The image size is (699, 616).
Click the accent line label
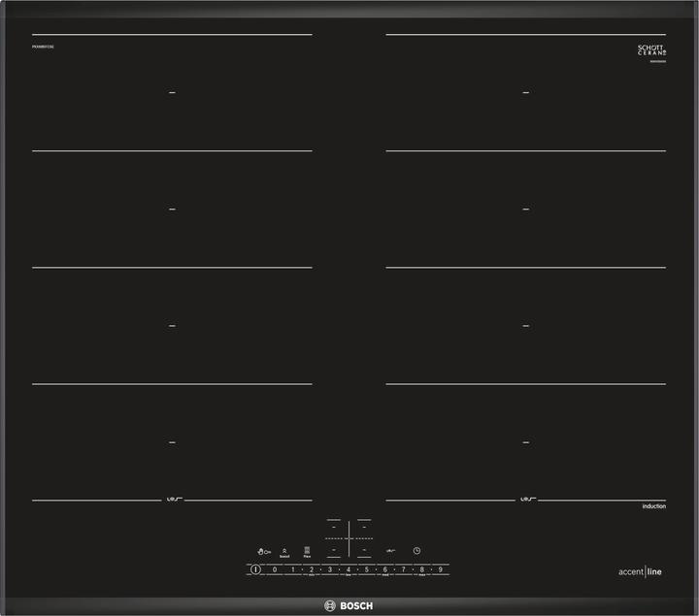click(x=640, y=572)
